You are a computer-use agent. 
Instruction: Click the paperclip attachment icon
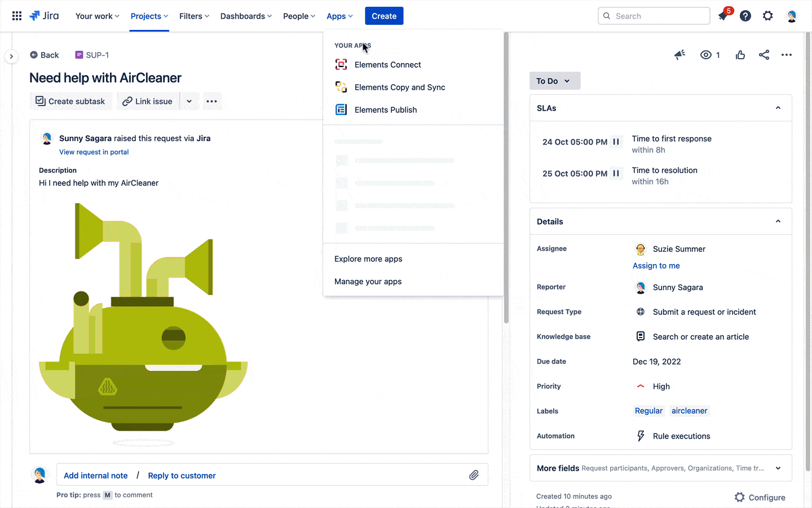click(474, 475)
